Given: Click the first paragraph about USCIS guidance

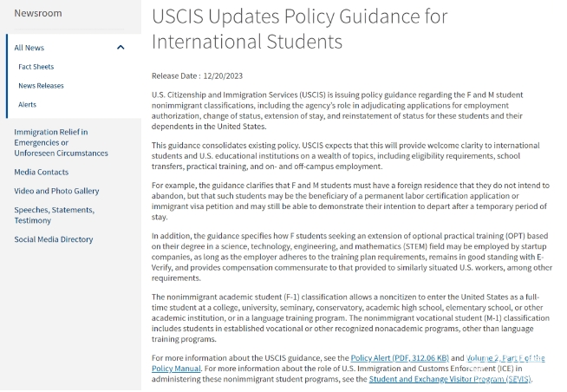Looking at the screenshot, I should pos(337,111).
